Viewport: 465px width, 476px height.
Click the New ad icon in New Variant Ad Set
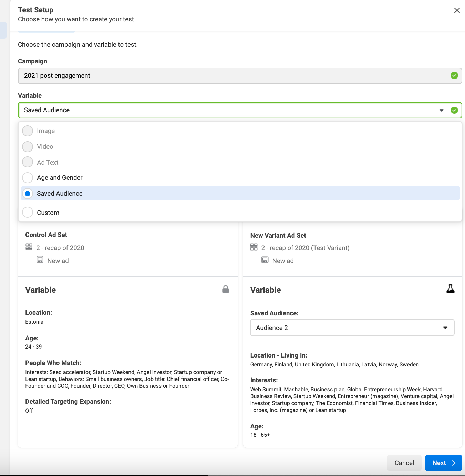coord(265,260)
